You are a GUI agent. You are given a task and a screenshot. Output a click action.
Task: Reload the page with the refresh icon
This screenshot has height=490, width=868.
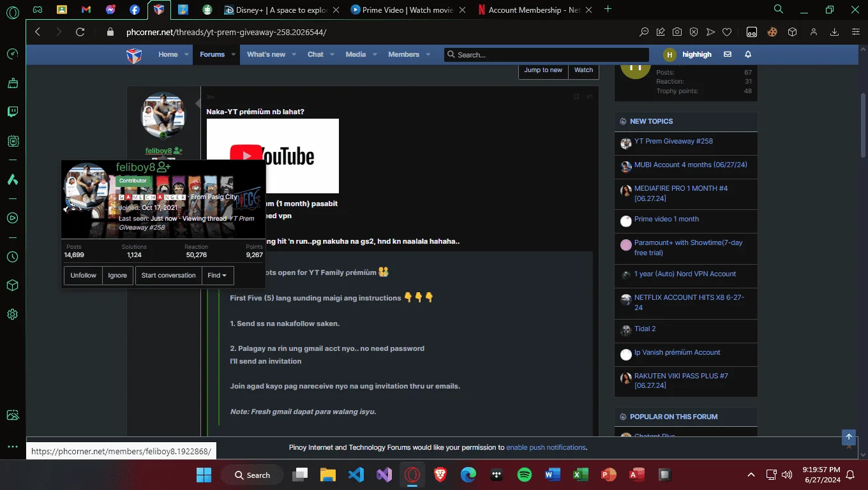(80, 32)
